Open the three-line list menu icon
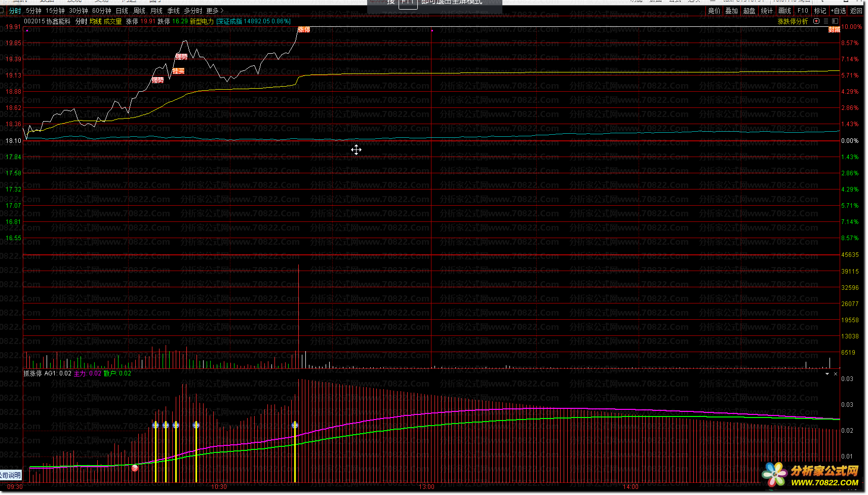This screenshot has width=868, height=495. pyautogui.click(x=826, y=21)
